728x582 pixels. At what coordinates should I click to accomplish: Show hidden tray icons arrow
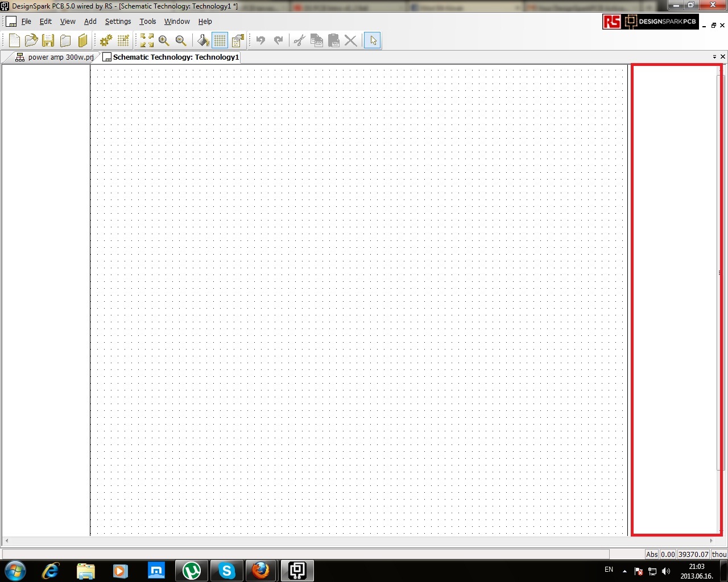[624, 571]
